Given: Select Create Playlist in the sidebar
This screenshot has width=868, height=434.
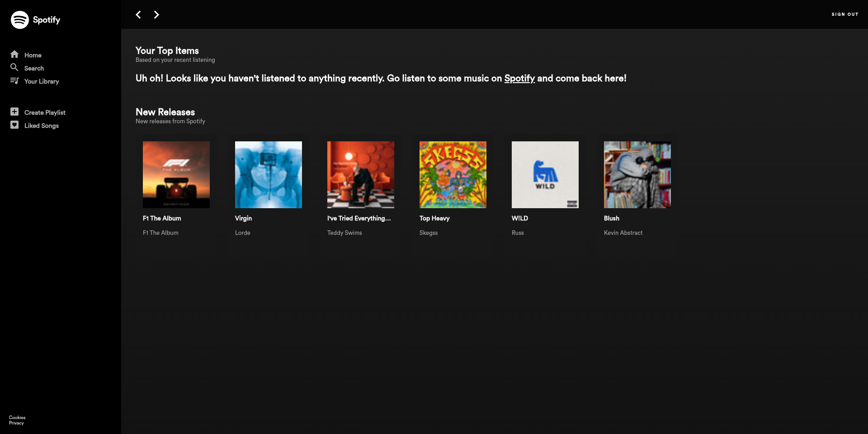Looking at the screenshot, I should coord(45,112).
